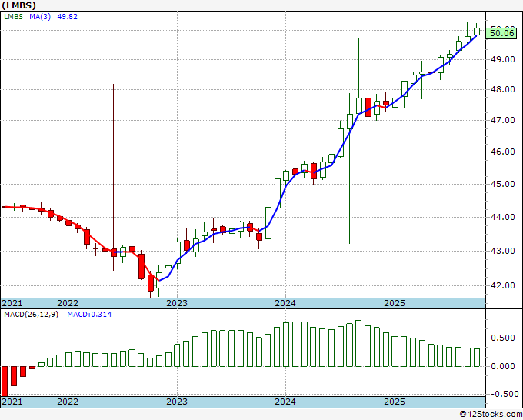Click 2023 on the price chart timeline

coord(177,303)
